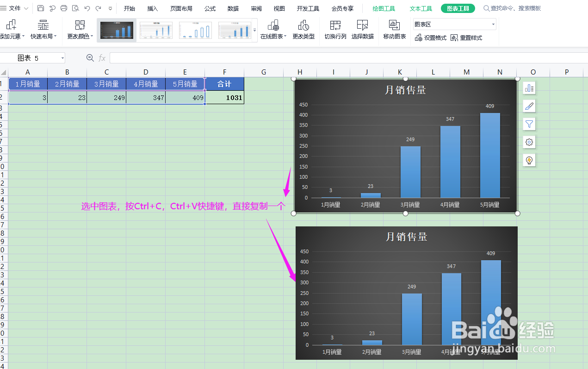Open the 更改颜色 dropdown

(80, 30)
